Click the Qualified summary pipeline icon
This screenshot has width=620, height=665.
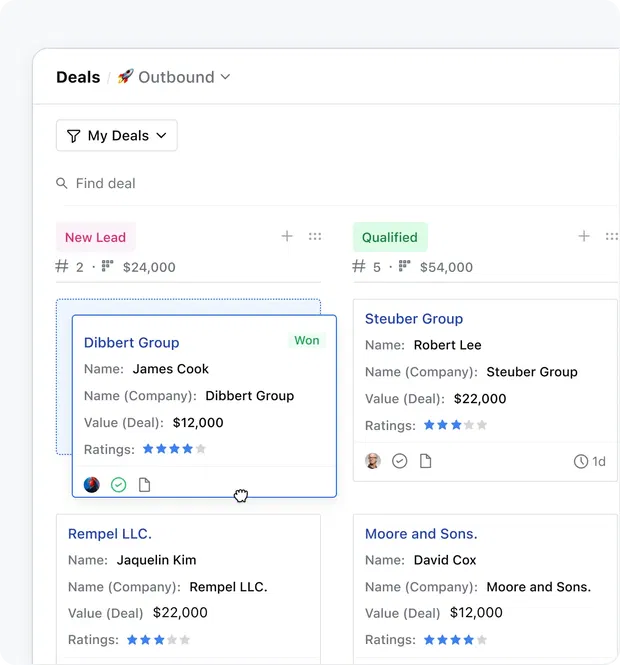[405, 266]
